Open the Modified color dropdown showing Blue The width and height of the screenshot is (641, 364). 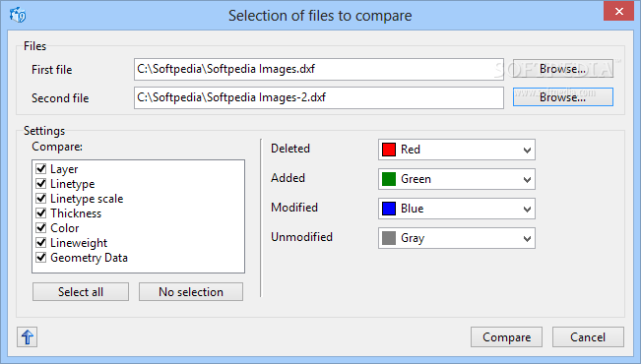click(x=457, y=209)
